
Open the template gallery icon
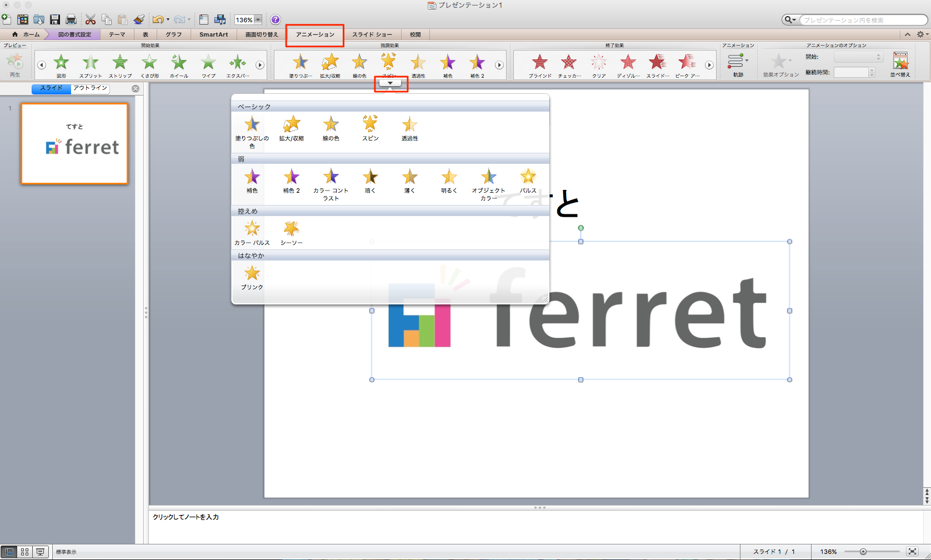coord(22,19)
